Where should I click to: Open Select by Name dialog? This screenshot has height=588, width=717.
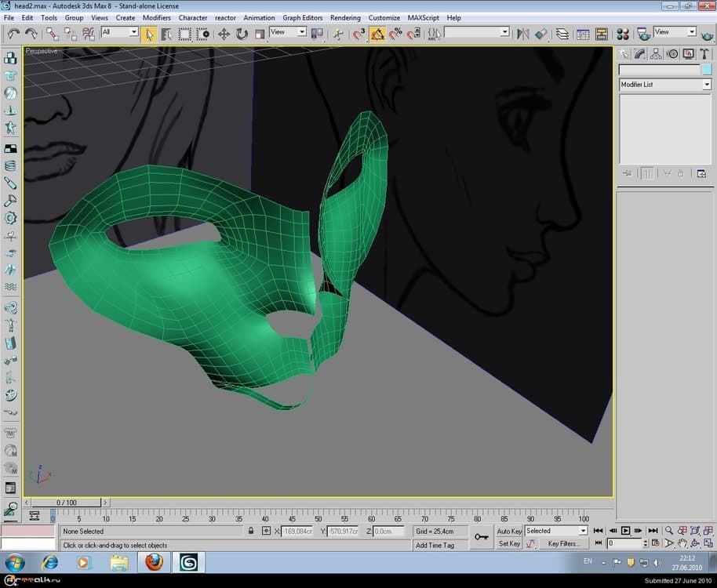(x=166, y=34)
